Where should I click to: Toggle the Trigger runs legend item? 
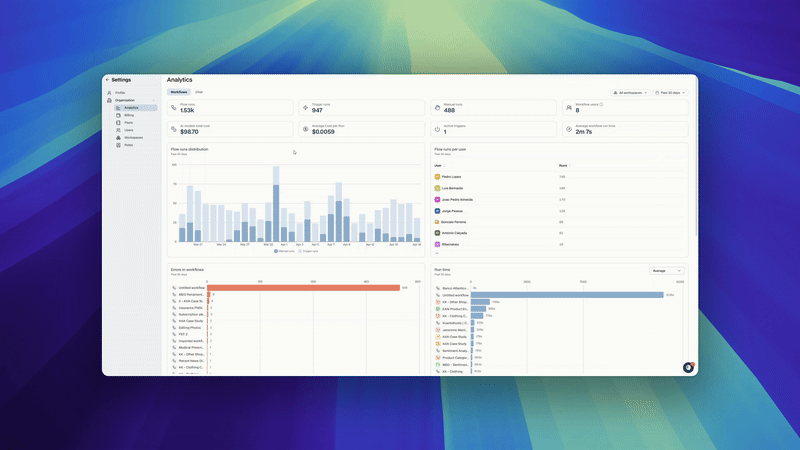308,251
